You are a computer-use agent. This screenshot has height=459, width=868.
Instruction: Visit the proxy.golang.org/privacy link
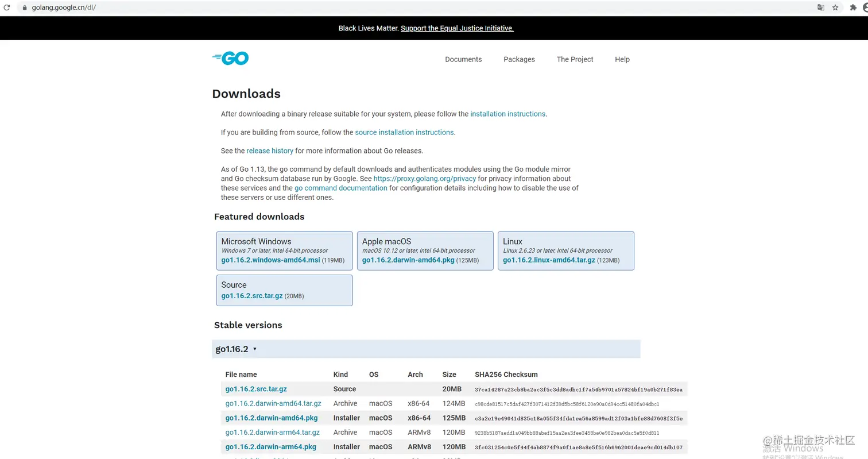(424, 179)
